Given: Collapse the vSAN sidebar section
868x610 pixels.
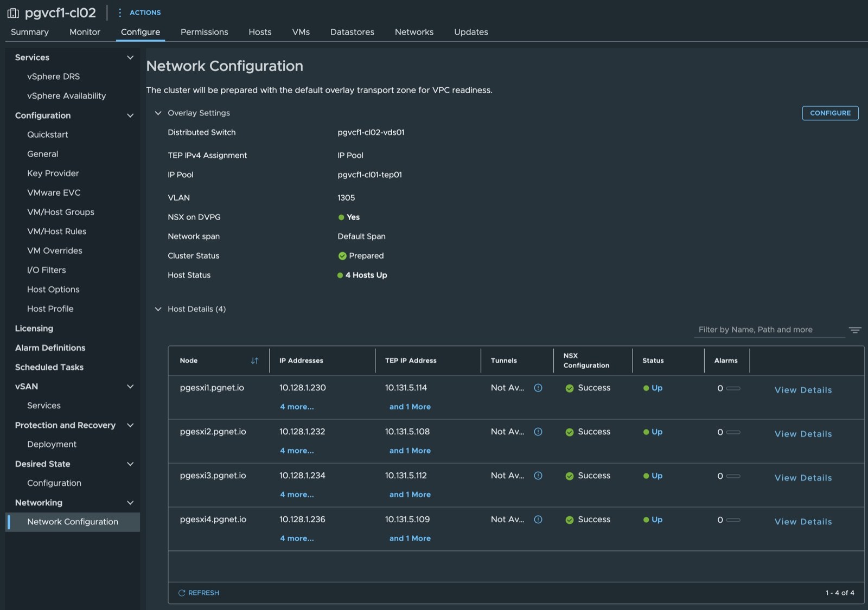Looking at the screenshot, I should pos(130,387).
